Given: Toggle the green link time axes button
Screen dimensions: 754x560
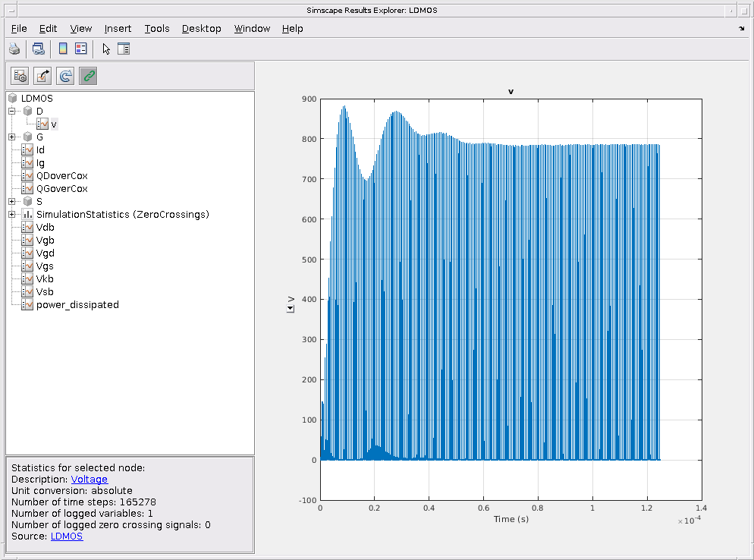Looking at the screenshot, I should click(x=88, y=76).
